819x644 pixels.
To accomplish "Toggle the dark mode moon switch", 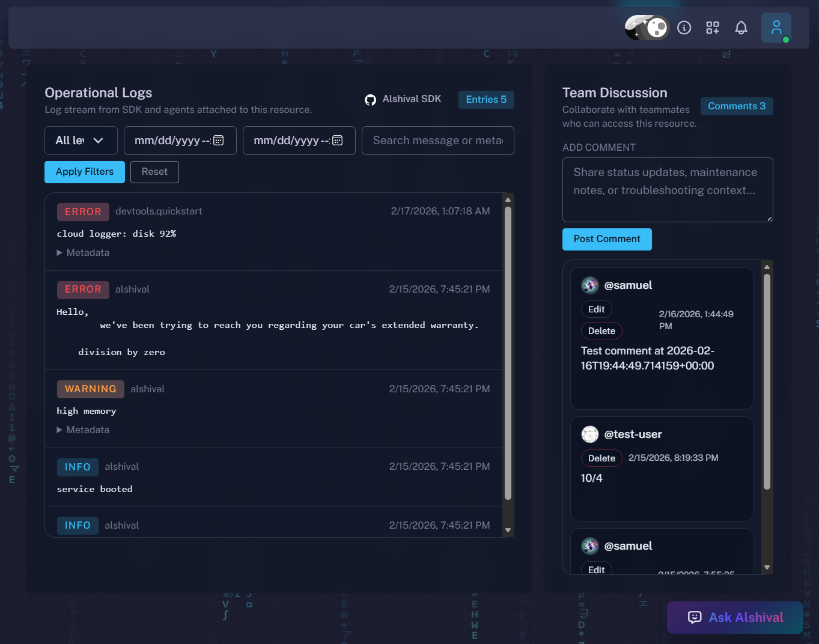I will tap(646, 28).
